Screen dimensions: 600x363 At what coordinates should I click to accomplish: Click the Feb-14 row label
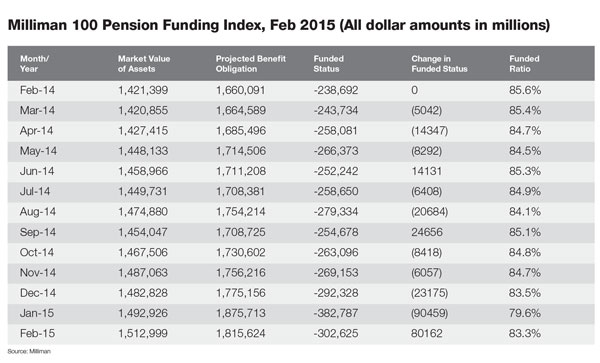click(37, 90)
